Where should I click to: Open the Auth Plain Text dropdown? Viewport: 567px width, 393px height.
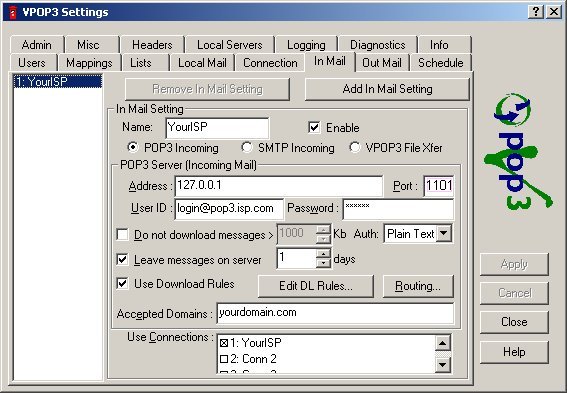(x=444, y=234)
